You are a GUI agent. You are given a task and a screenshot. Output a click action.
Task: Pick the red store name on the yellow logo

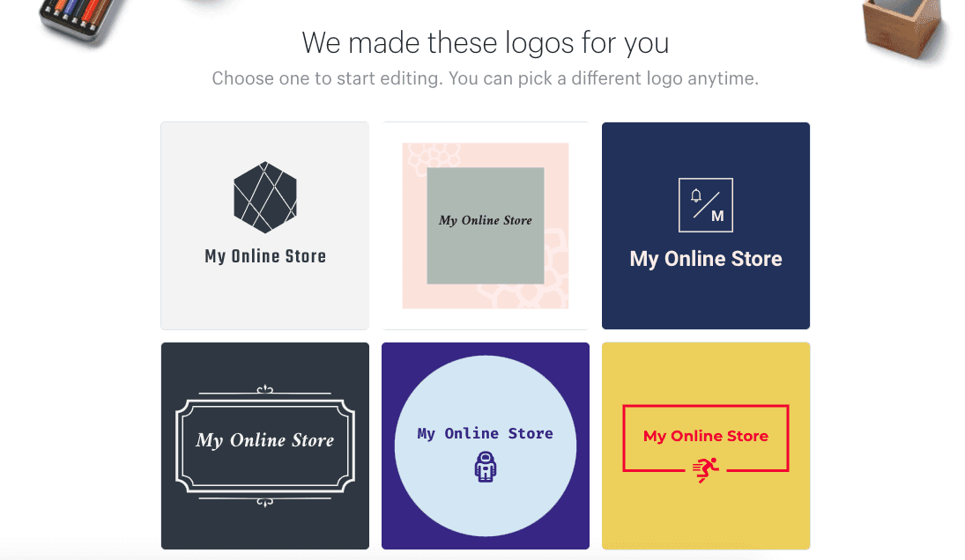pyautogui.click(x=705, y=436)
